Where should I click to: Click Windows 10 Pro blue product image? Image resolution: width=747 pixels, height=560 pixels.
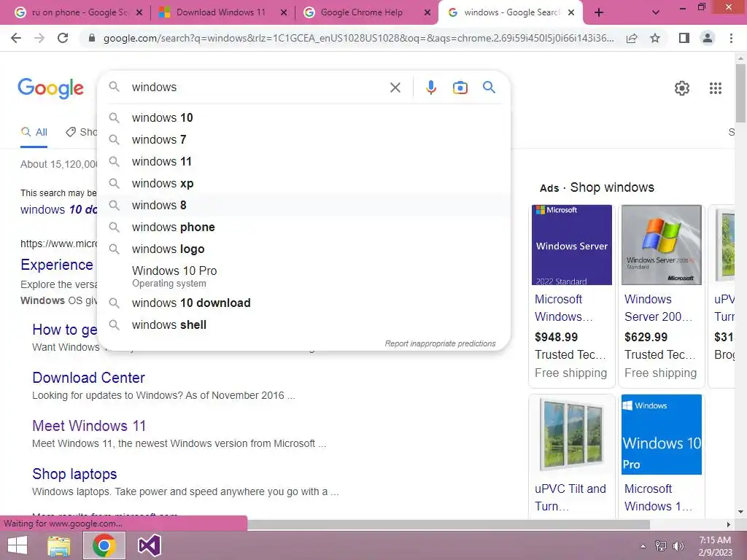(661, 435)
